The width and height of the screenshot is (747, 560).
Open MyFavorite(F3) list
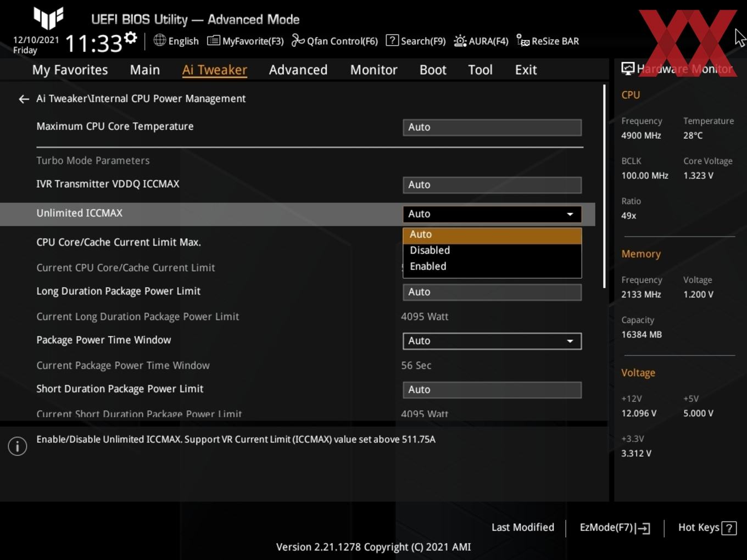pos(246,41)
